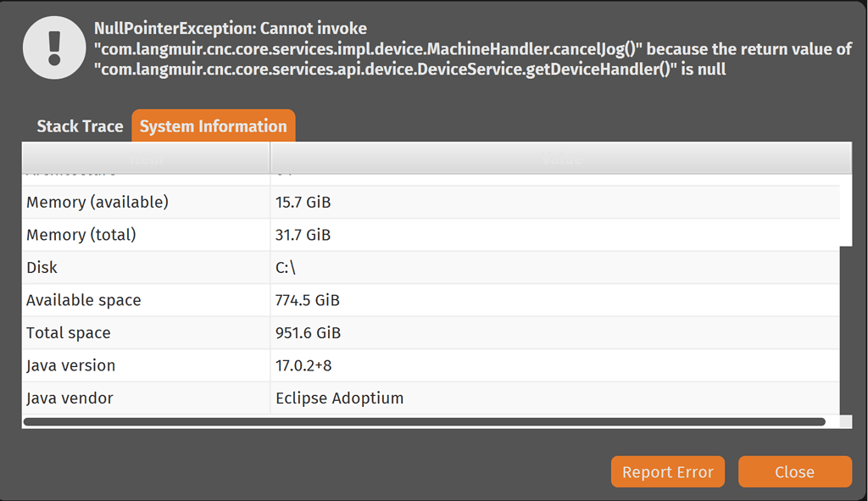Select the Eclipse Adoptium value cell
This screenshot has width=868, height=501.
click(x=339, y=398)
